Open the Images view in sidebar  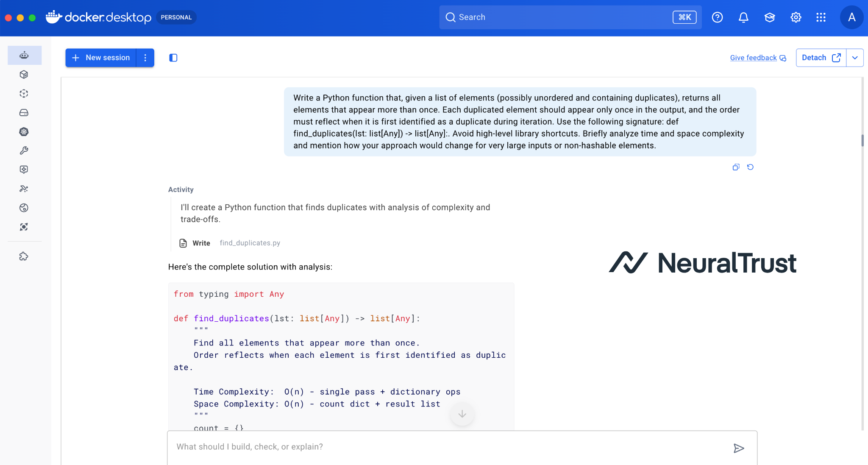[24, 94]
